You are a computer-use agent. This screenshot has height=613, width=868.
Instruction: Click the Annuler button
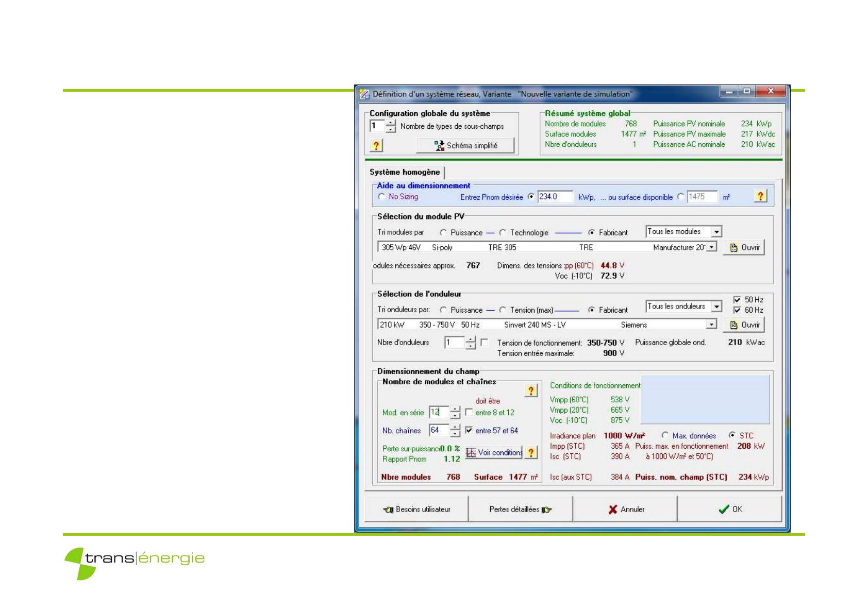[625, 509]
